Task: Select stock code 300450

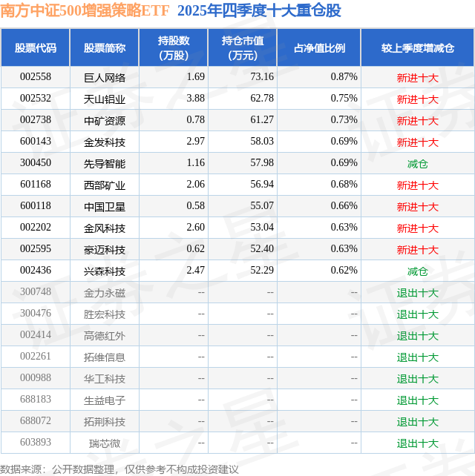Action: [x=36, y=163]
